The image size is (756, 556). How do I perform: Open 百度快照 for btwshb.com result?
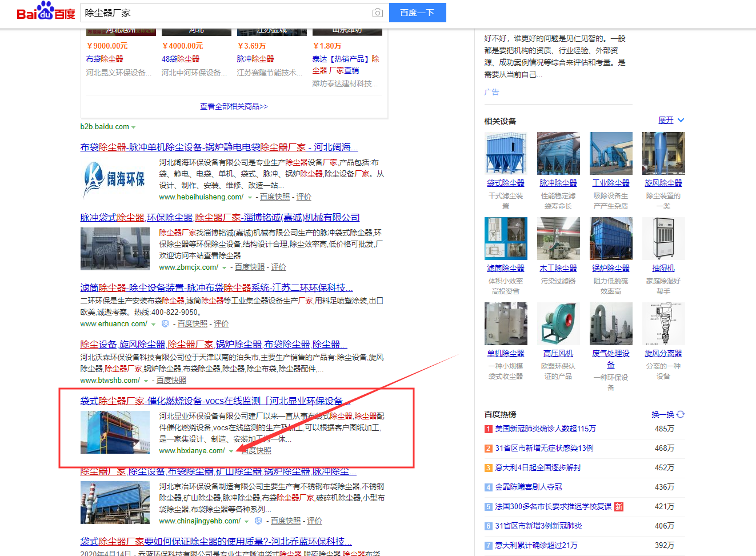171,380
